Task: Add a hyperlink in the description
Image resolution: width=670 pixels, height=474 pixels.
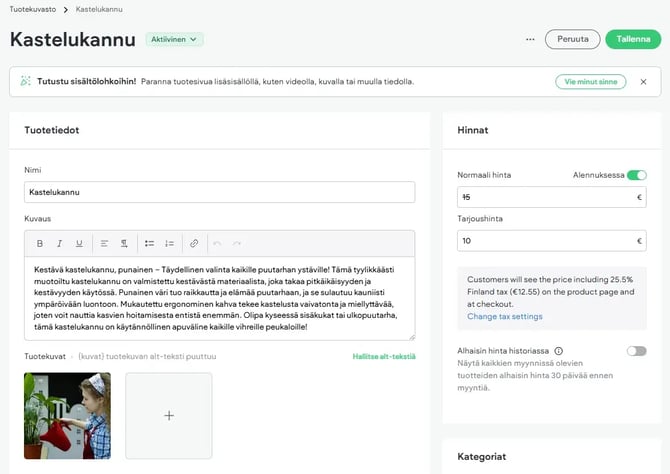Action: point(194,243)
